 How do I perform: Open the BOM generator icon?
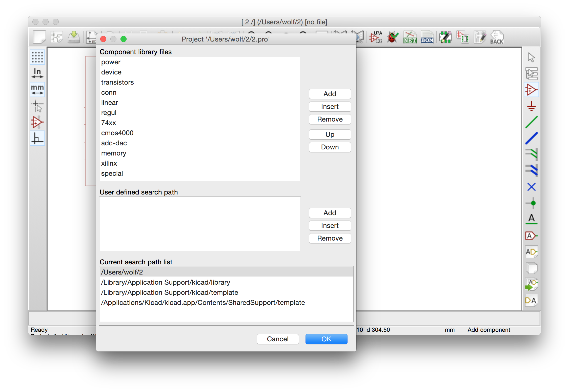click(x=427, y=37)
